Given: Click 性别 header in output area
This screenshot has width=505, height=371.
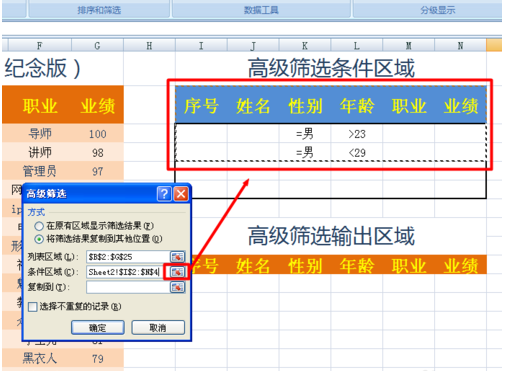Looking at the screenshot, I should (305, 266).
